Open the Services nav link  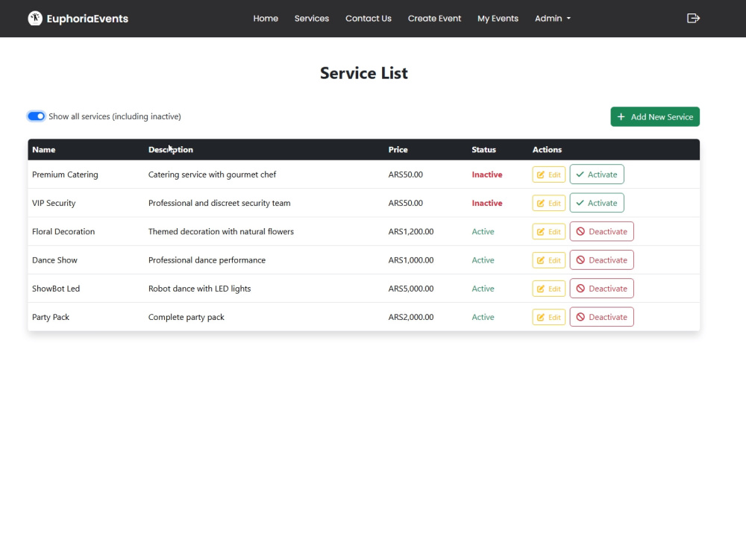click(312, 18)
